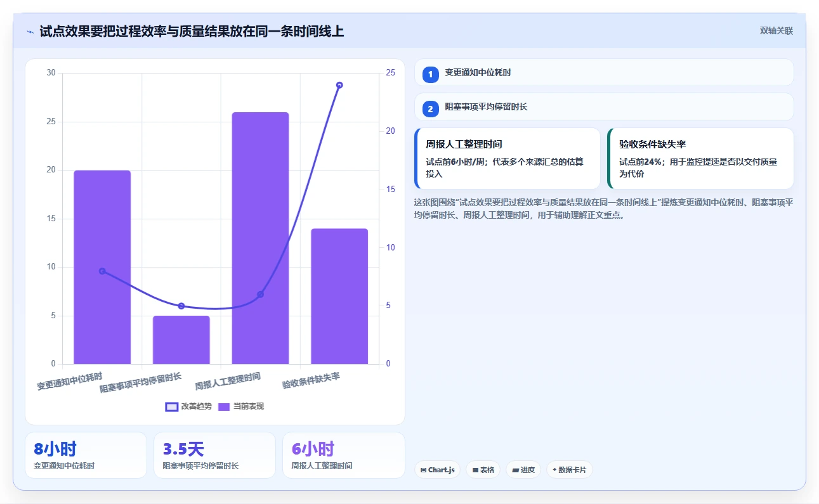Click the 改善趋势 legend color swatch
Viewport: 819px width, 504px height.
coord(171,406)
